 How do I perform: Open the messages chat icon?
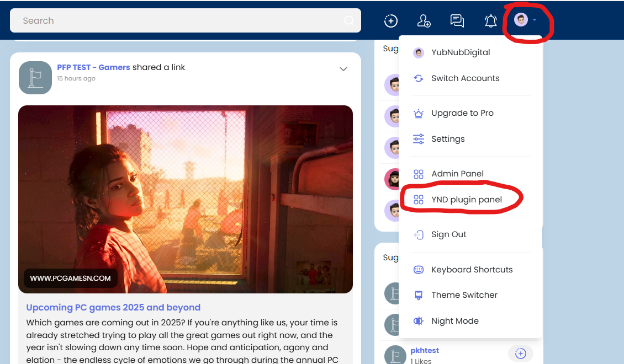click(x=457, y=20)
